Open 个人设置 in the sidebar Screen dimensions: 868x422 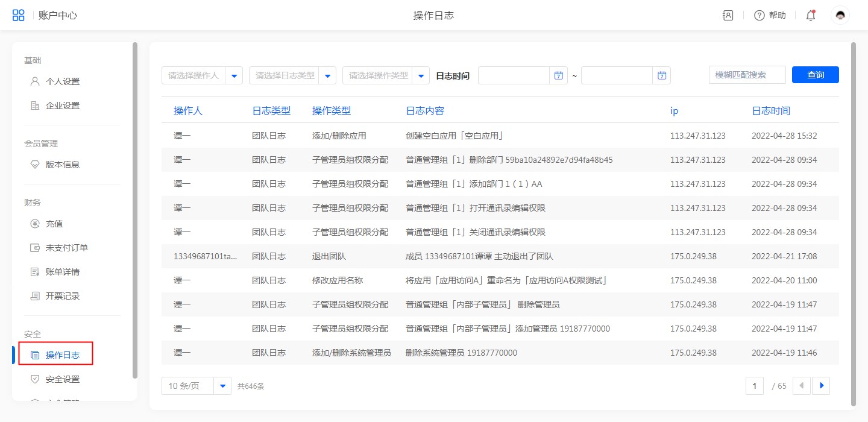pyautogui.click(x=63, y=81)
